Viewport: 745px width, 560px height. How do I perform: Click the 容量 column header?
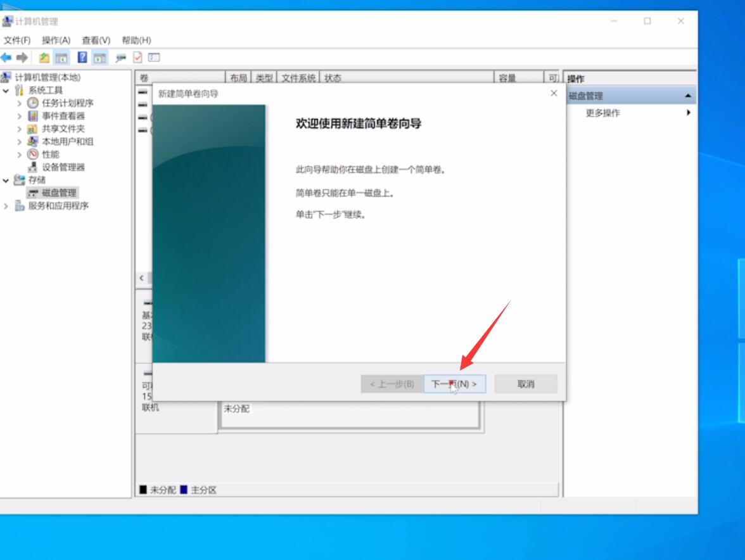coord(519,77)
